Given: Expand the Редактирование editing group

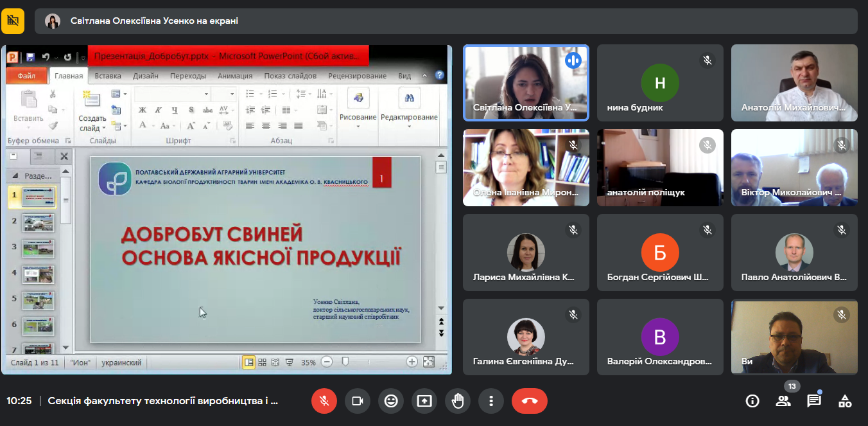Looking at the screenshot, I should pos(409,107).
